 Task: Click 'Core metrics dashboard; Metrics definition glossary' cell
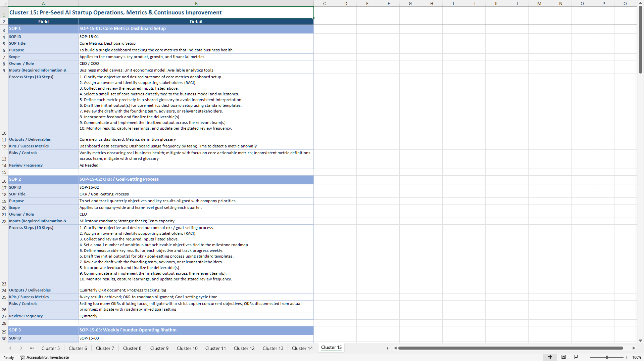pyautogui.click(x=196, y=139)
